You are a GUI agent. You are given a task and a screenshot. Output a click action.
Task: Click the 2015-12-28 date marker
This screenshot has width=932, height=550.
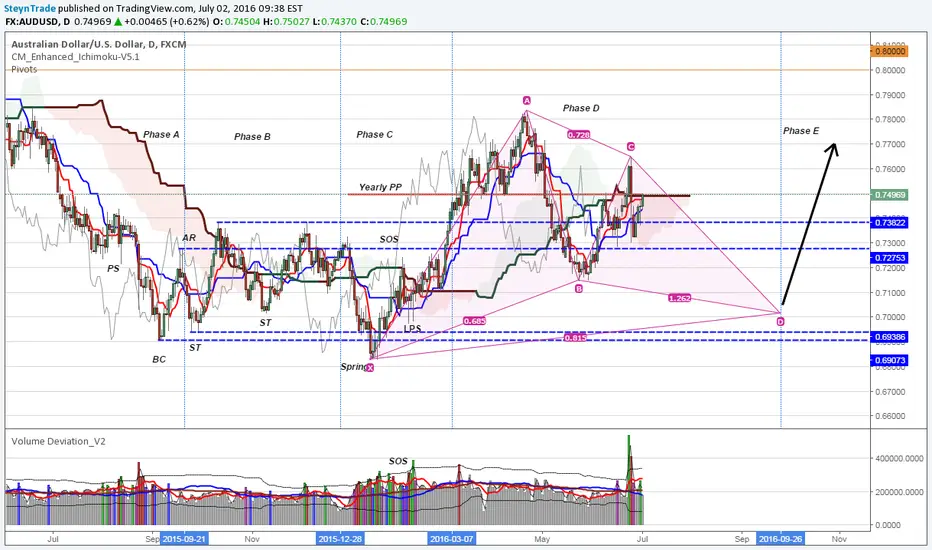click(x=341, y=539)
